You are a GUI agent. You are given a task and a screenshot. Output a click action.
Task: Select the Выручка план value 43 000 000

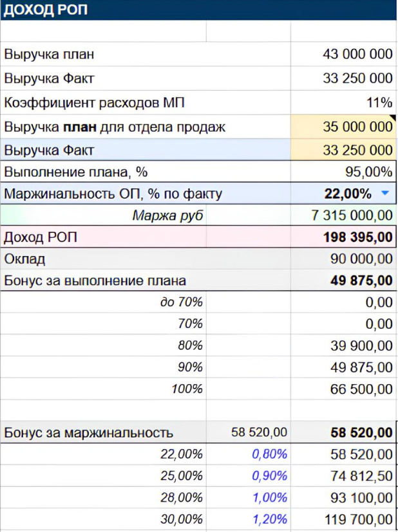pos(357,54)
